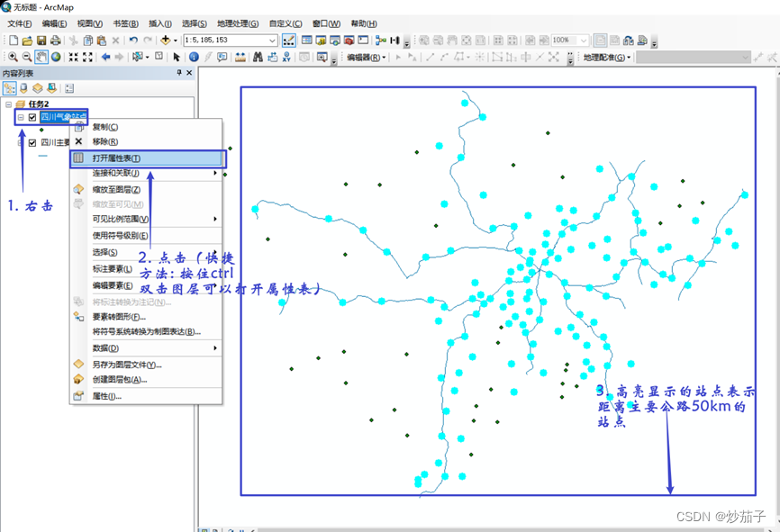
Task: Open the map scale combo box 1:5,185,153
Action: coord(231,41)
